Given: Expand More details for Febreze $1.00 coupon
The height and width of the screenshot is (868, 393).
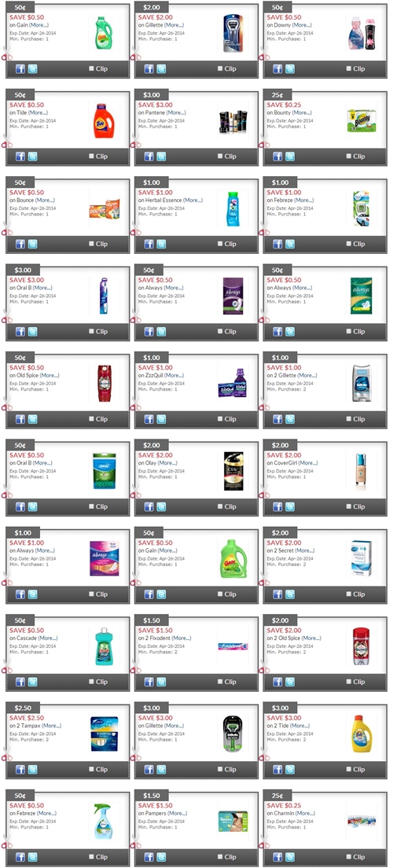Looking at the screenshot, I should pos(304,200).
